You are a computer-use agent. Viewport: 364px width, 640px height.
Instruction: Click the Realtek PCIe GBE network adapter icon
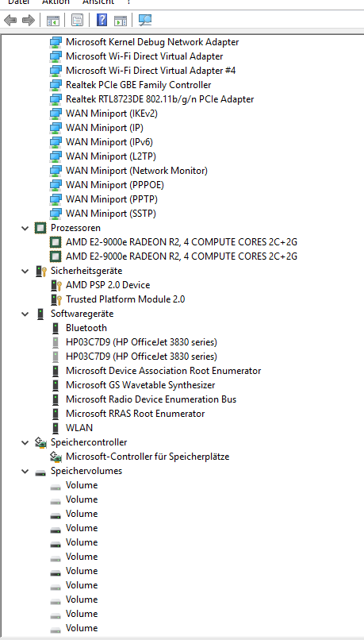56,85
